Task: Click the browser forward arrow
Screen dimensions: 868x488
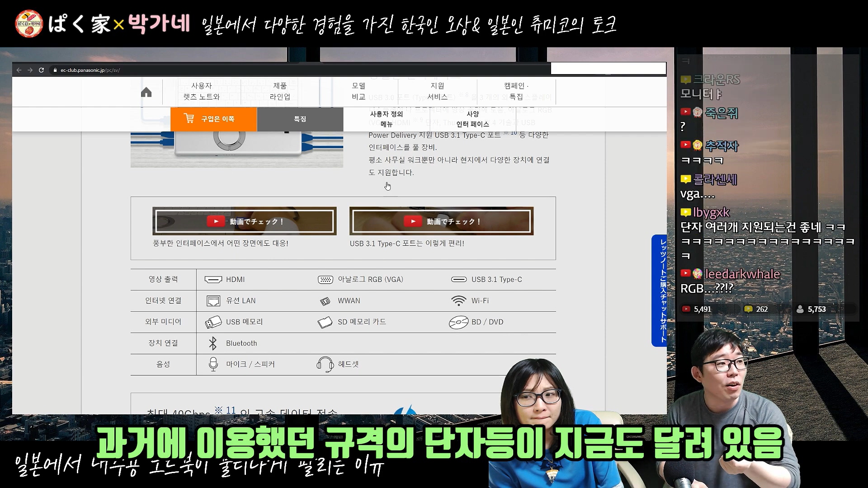Action: click(x=30, y=70)
